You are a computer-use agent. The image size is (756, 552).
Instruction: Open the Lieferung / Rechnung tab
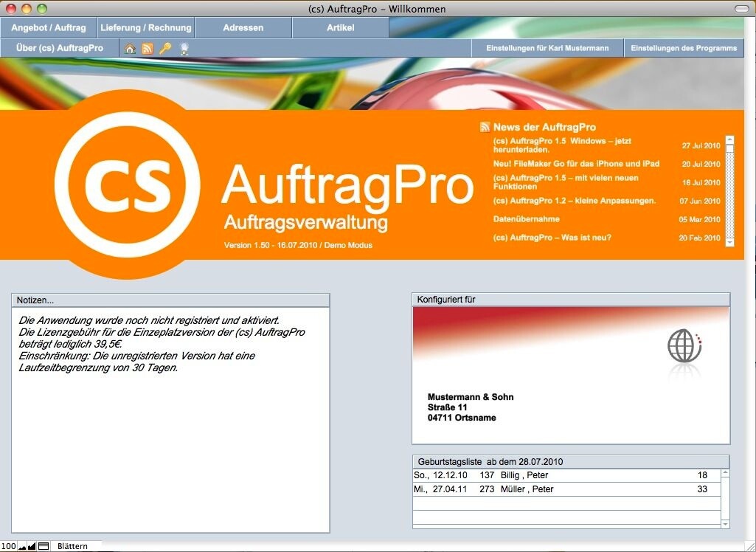click(145, 27)
